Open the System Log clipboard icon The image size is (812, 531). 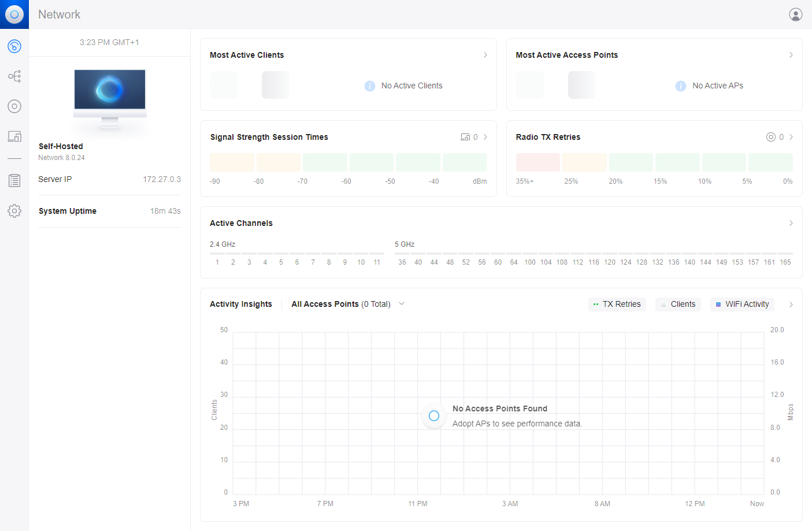14,180
